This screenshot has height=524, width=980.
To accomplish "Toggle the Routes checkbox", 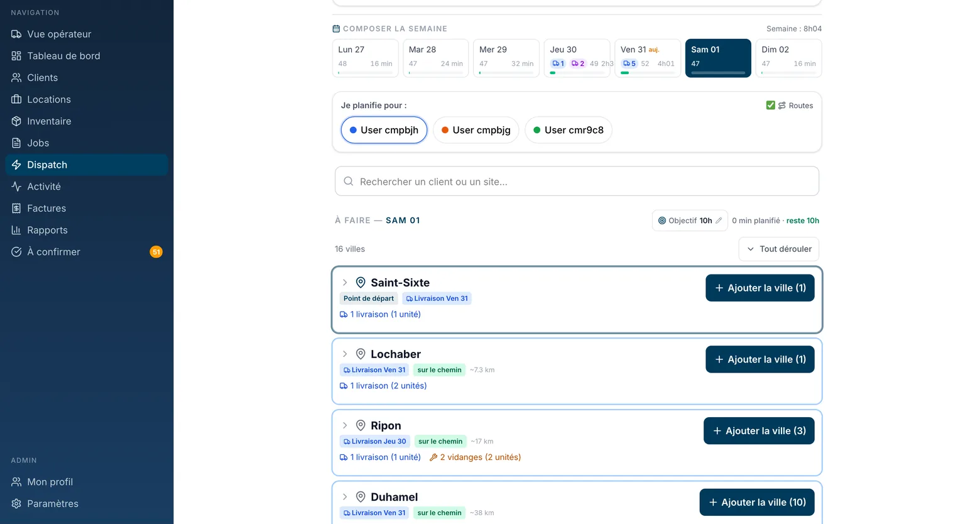I will 770,106.
